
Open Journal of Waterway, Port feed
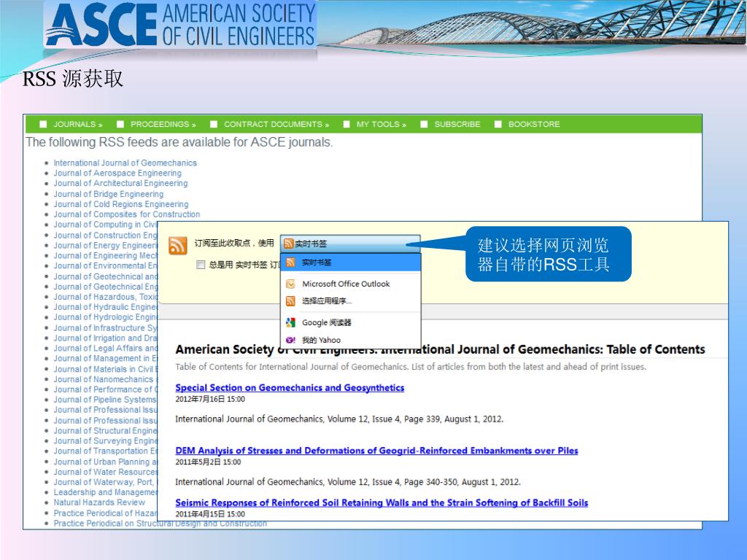105,482
